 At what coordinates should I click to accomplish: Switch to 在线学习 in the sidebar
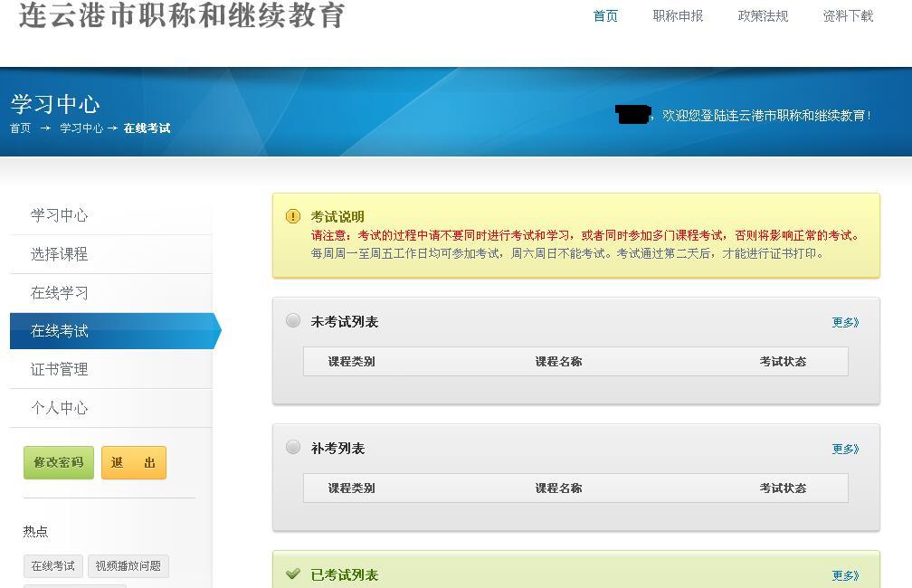pos(60,293)
